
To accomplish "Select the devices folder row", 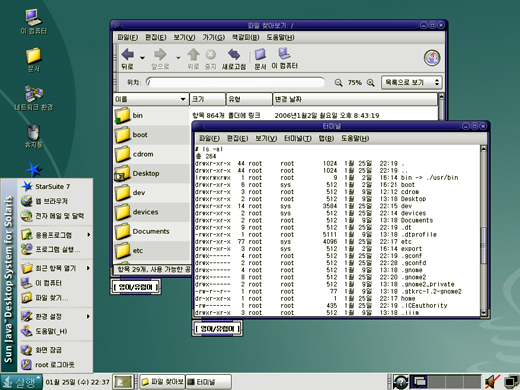I will (x=152, y=212).
